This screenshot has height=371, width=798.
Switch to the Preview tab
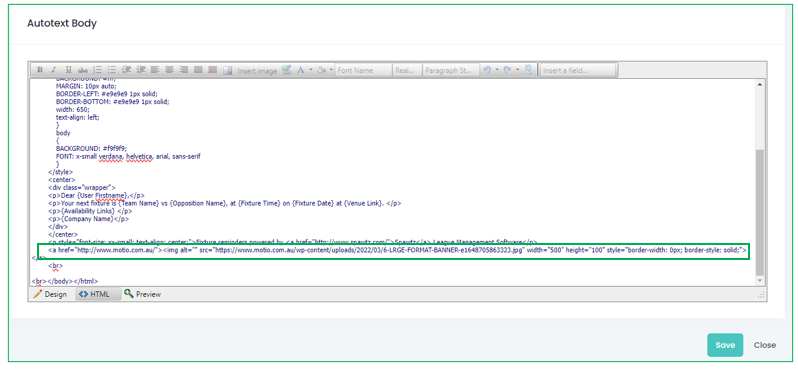142,294
